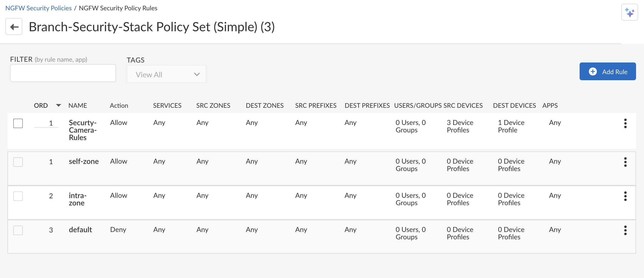Open kebab menu for Securty-Camera-Rules rule
Screen dimensions: 644x278
point(625,123)
